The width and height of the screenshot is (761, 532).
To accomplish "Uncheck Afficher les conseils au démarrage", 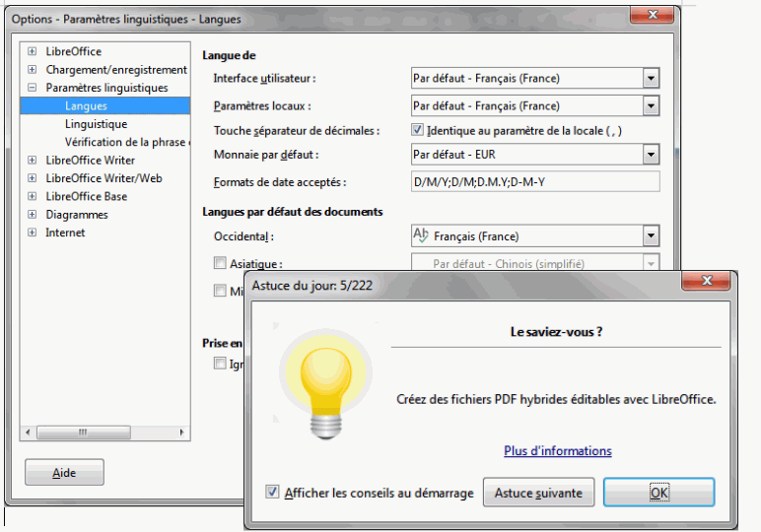I will click(x=272, y=492).
